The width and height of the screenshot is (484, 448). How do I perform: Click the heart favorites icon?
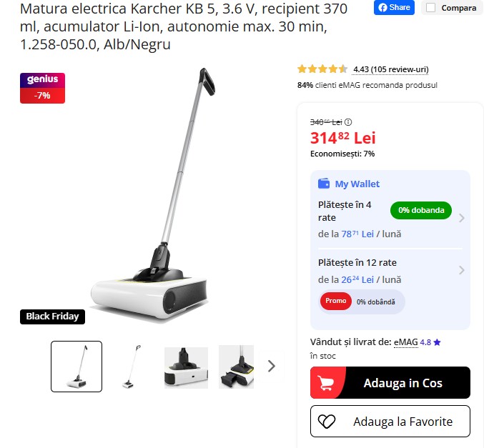pyautogui.click(x=327, y=422)
